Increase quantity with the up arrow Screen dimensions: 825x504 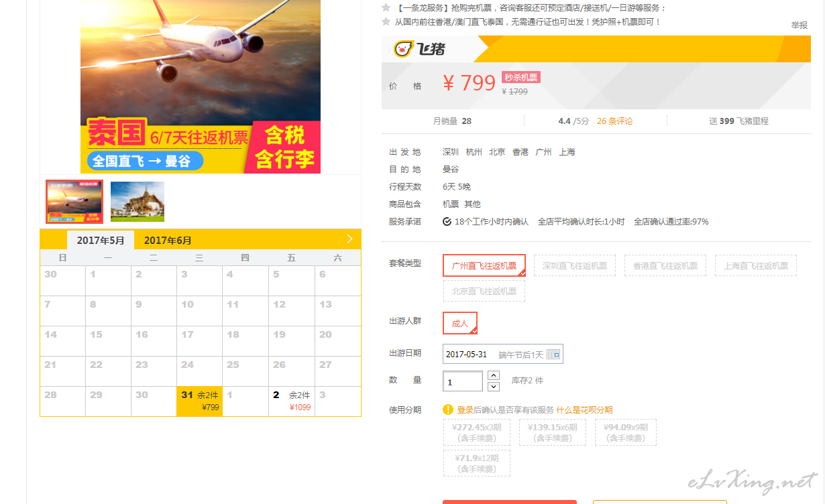[x=494, y=375]
